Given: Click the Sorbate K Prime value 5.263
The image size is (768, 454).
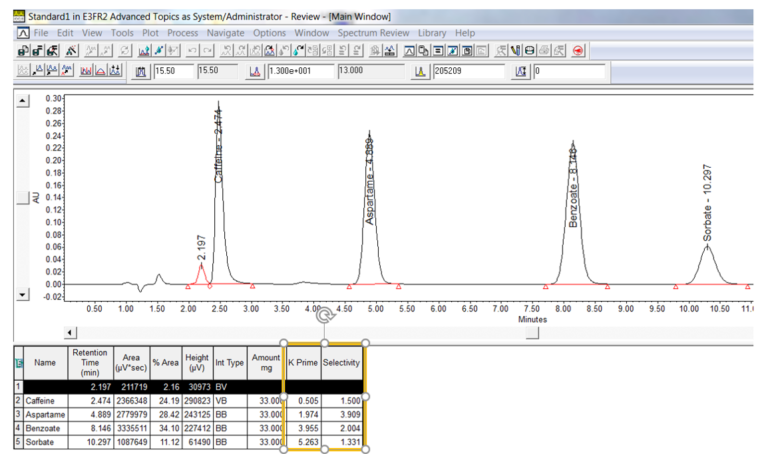Looking at the screenshot, I should (303, 442).
